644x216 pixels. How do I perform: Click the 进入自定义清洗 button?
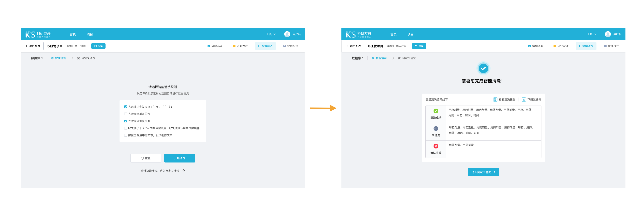[x=483, y=172]
